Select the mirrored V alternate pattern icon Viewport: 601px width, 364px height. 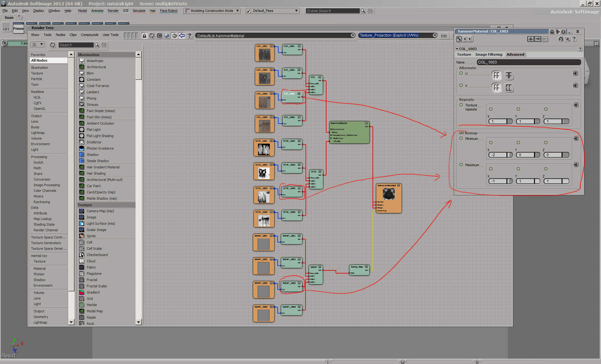click(x=509, y=88)
